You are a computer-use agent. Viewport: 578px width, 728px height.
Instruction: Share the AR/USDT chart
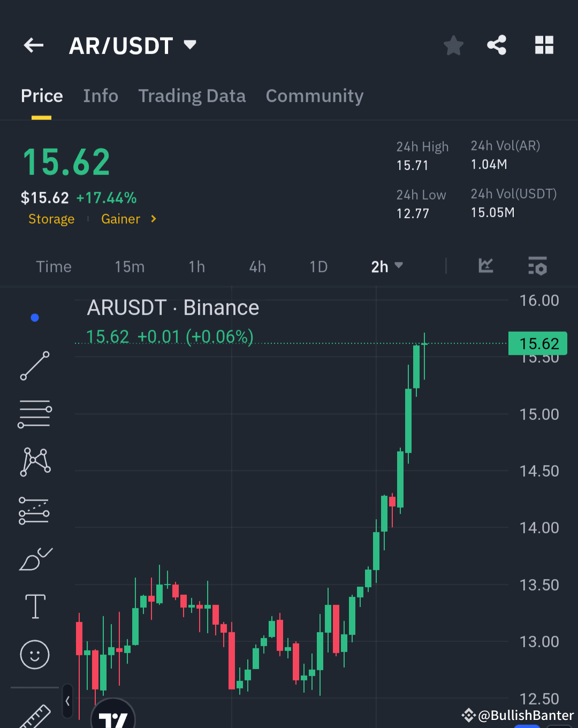497,45
